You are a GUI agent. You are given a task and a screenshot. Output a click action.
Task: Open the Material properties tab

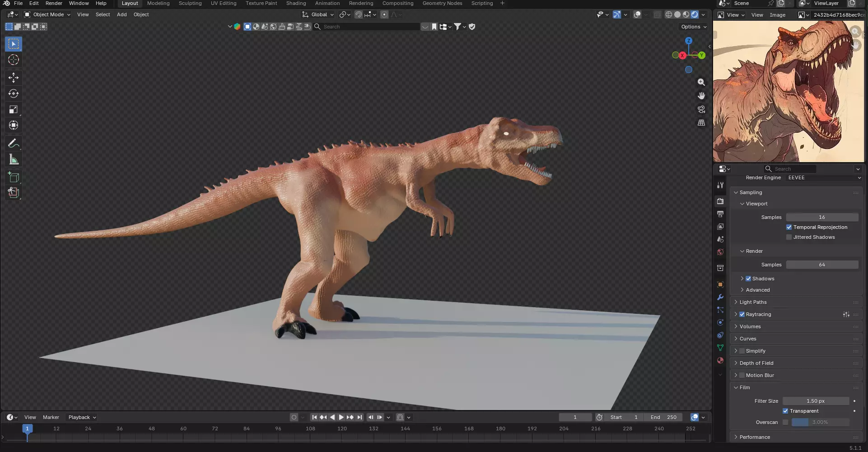(720, 360)
